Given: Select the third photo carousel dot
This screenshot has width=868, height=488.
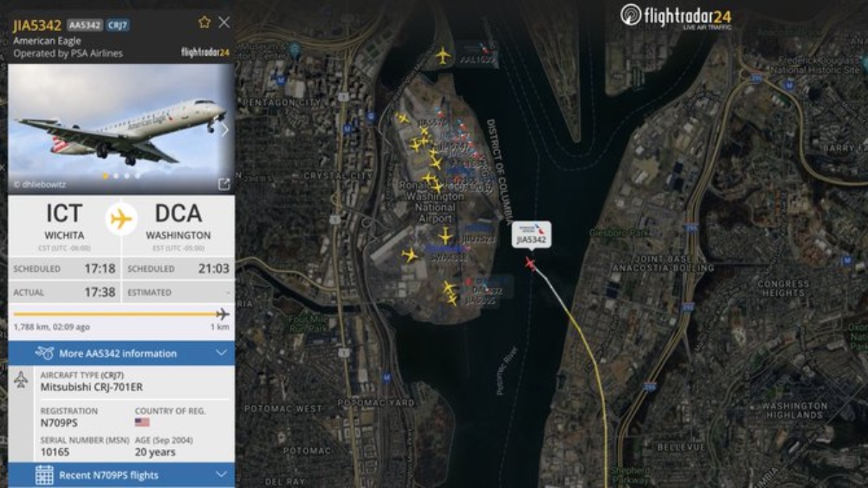Looking at the screenshot, I should 127,175.
